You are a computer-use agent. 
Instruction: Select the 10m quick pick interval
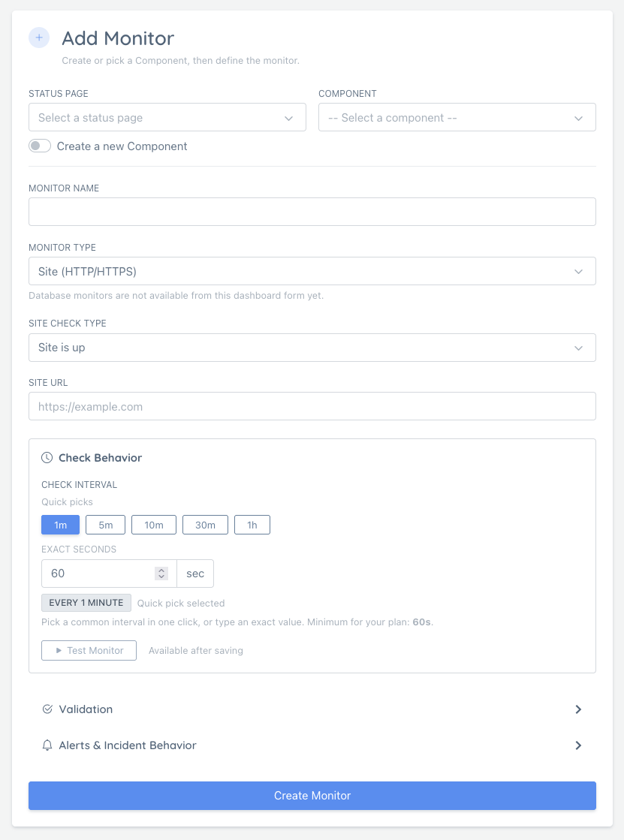pos(153,525)
